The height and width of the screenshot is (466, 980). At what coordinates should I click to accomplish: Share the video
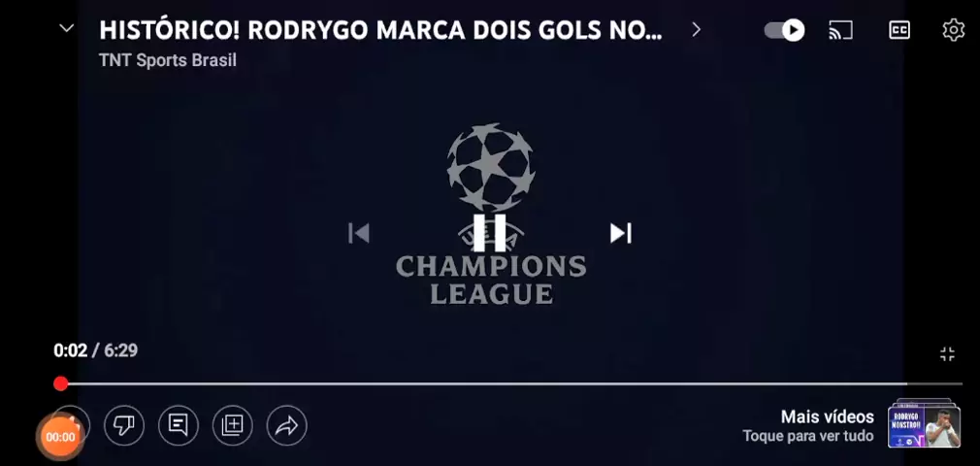(x=287, y=426)
